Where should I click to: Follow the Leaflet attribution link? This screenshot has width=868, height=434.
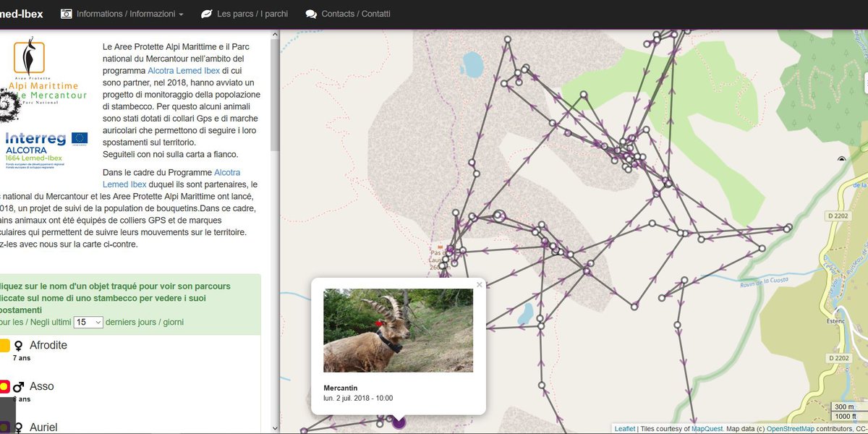pyautogui.click(x=624, y=429)
